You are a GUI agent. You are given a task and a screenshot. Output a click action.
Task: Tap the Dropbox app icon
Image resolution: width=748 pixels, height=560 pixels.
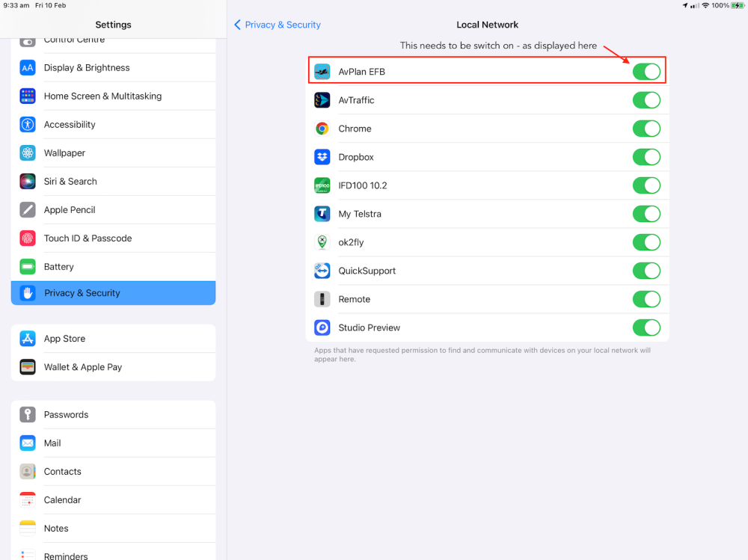pos(322,157)
